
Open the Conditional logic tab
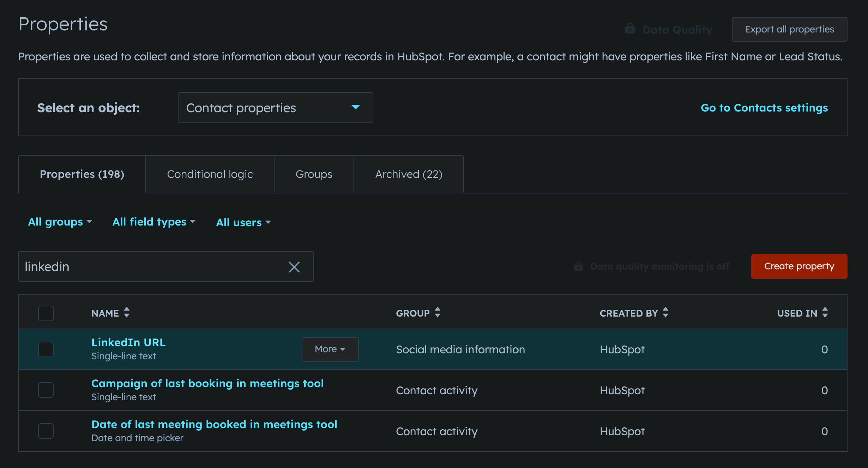210,174
